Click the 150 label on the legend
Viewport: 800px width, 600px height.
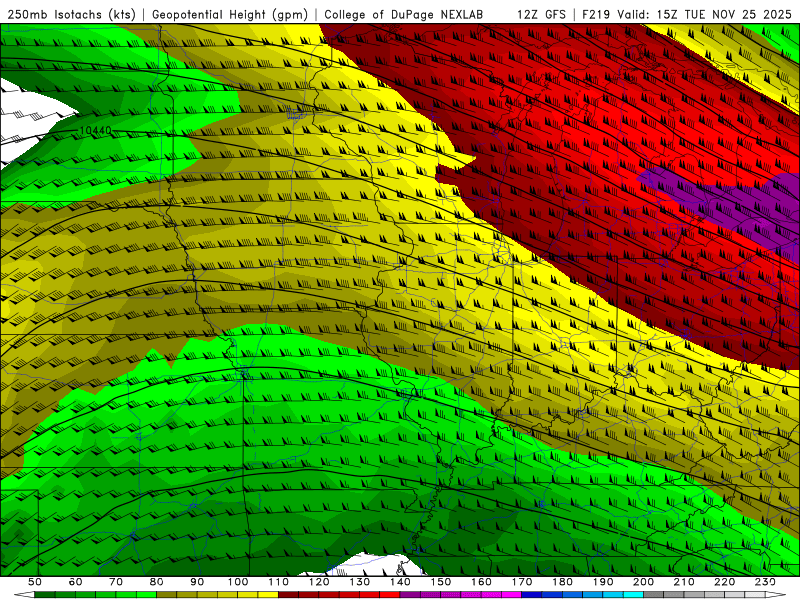pos(441,582)
